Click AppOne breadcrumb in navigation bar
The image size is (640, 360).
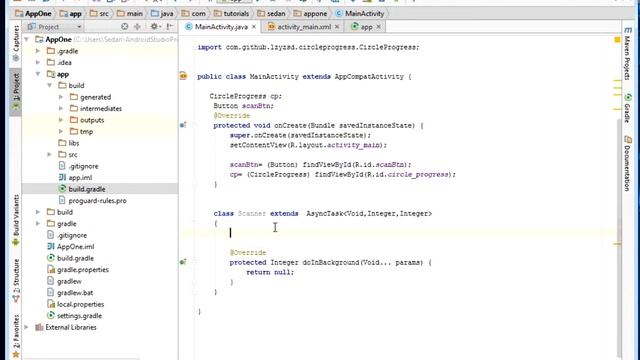pos(33,13)
